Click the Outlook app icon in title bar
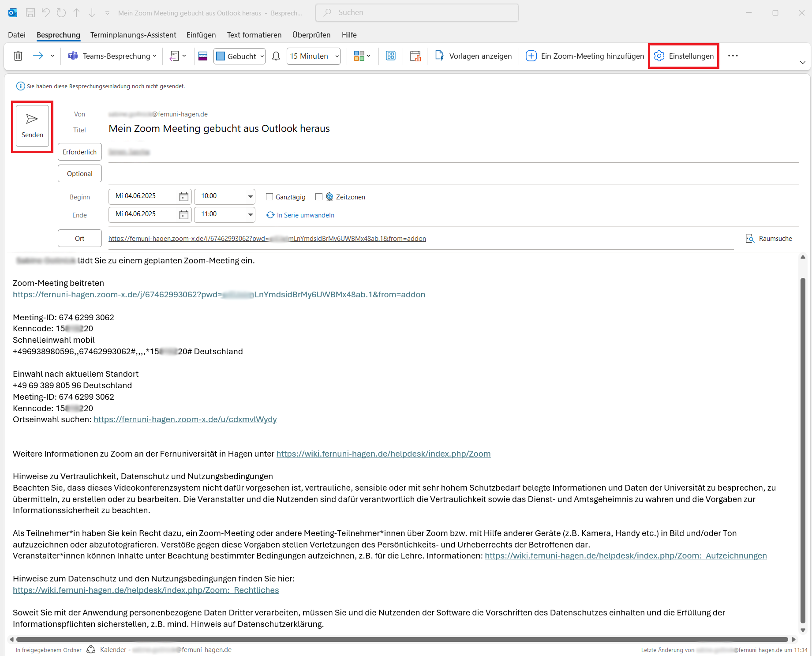Image resolution: width=812 pixels, height=656 pixels. (x=13, y=13)
